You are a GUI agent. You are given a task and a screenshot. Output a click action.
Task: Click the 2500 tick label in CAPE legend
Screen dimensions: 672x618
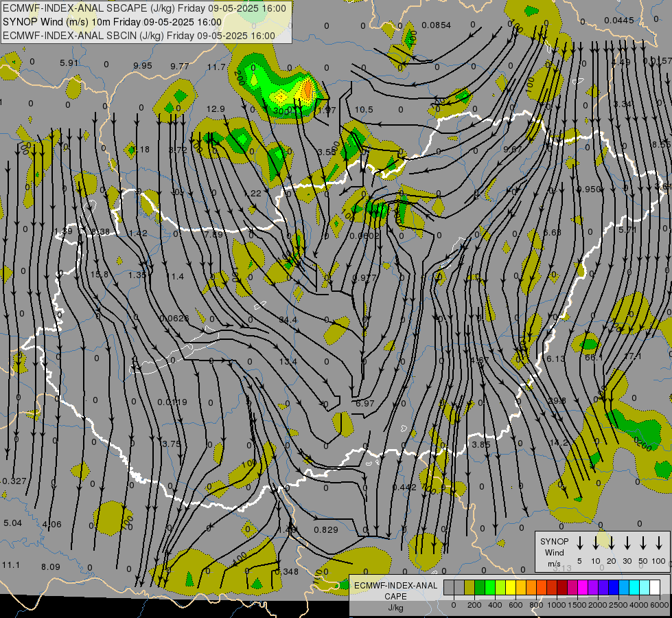click(618, 605)
